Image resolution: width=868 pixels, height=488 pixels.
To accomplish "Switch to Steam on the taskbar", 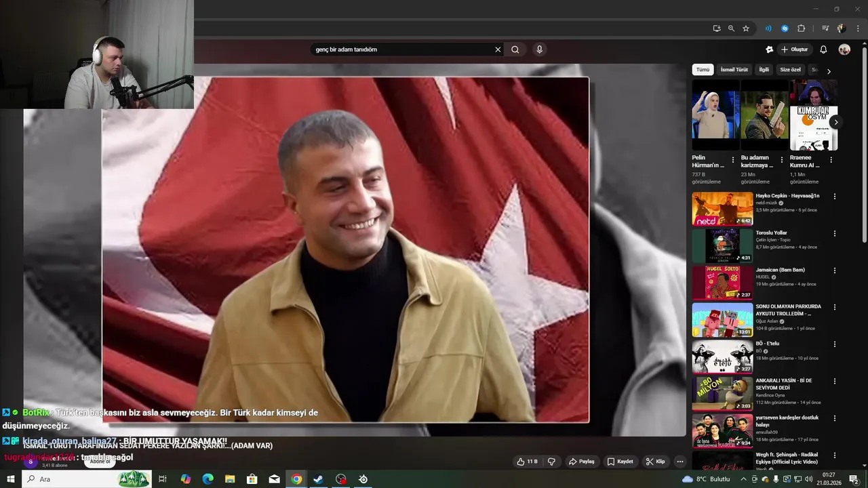I will [318, 479].
